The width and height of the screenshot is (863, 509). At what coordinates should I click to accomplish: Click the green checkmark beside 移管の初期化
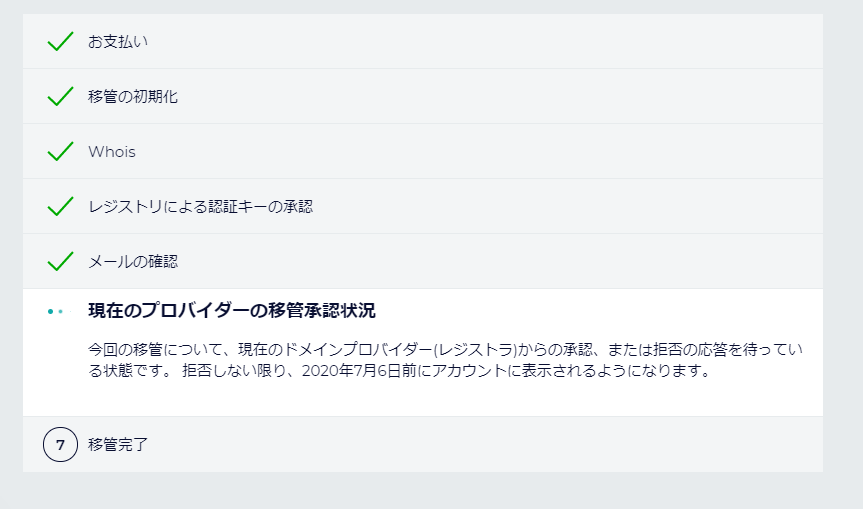click(60, 96)
